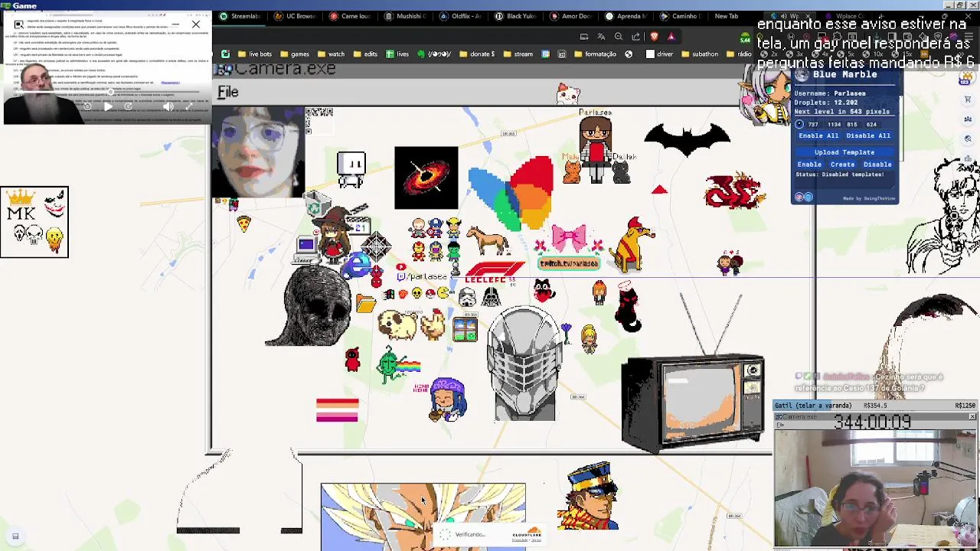Click the 737 coordinate field in Blue Marble
980x551 pixels.
[x=813, y=124]
